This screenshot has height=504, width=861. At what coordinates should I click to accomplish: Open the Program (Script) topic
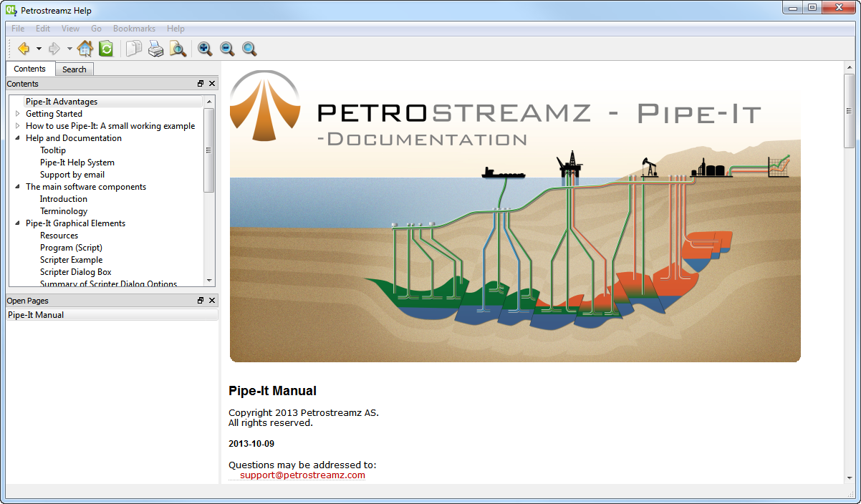coord(71,248)
